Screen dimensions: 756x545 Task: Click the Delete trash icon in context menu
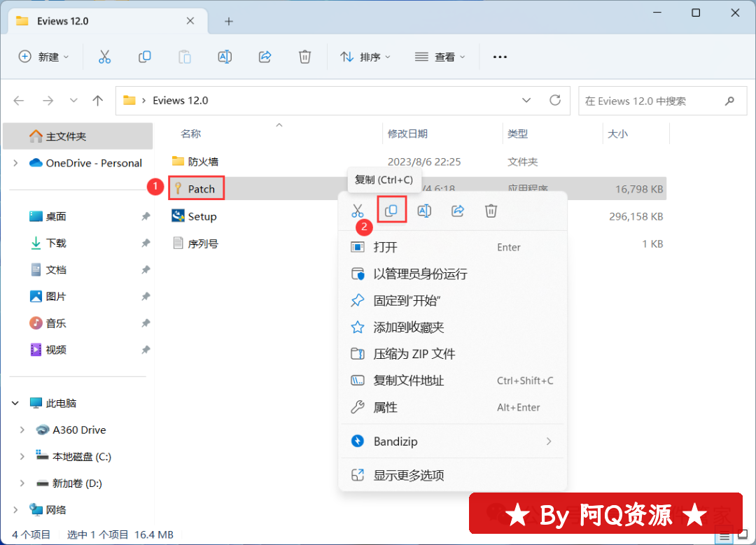[491, 211]
